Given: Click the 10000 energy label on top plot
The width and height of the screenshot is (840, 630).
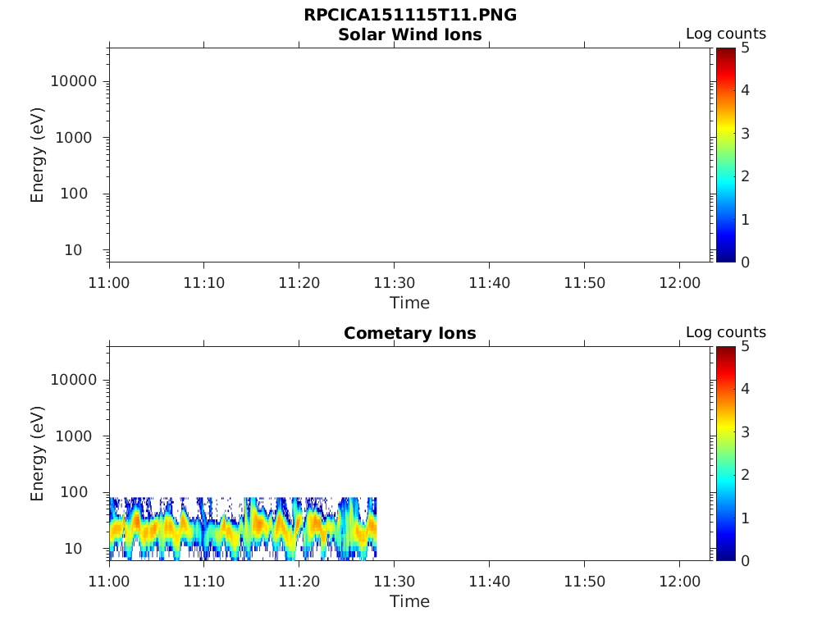Looking at the screenshot, I should (73, 81).
